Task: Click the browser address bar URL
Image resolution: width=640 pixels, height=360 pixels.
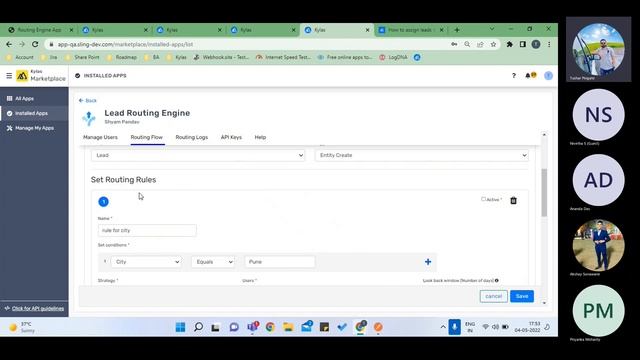Action: pos(125,44)
